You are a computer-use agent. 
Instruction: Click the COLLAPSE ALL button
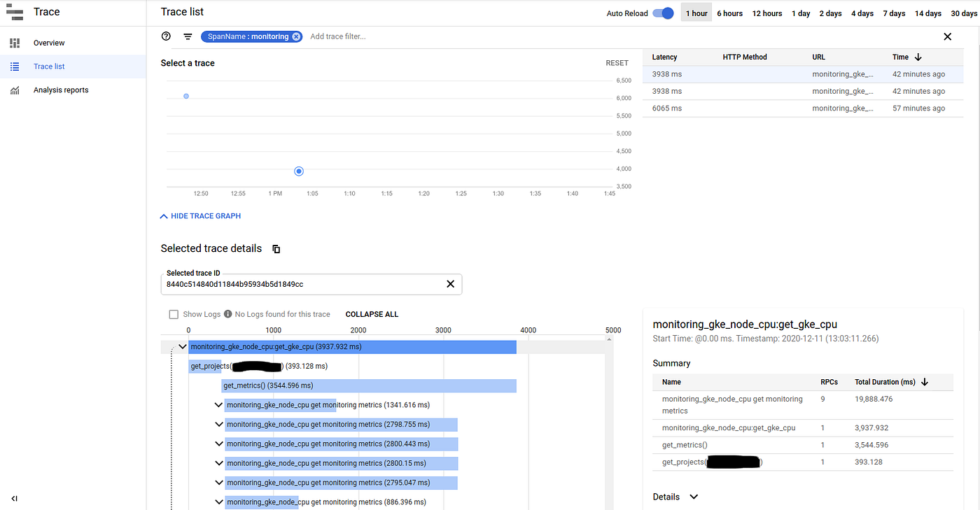click(372, 314)
